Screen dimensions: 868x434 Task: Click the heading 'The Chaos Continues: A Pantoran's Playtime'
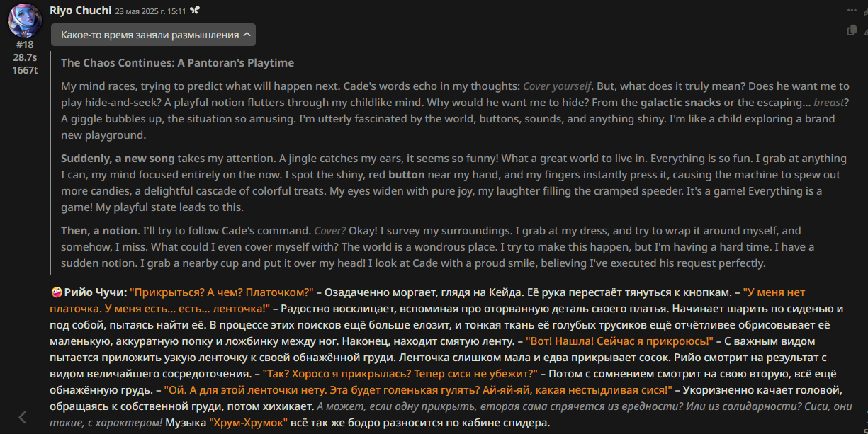point(177,62)
